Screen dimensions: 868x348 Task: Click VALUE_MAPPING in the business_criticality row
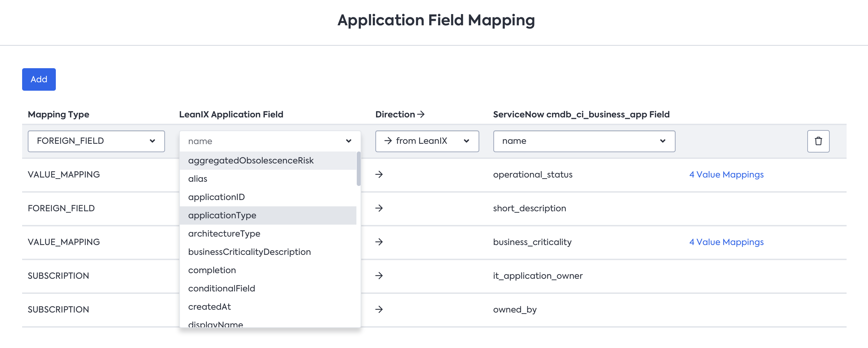(64, 242)
